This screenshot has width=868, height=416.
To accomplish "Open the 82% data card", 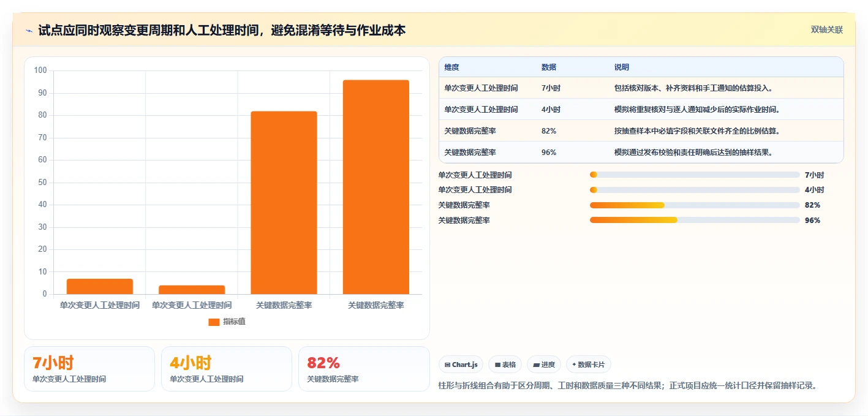I will (x=364, y=369).
